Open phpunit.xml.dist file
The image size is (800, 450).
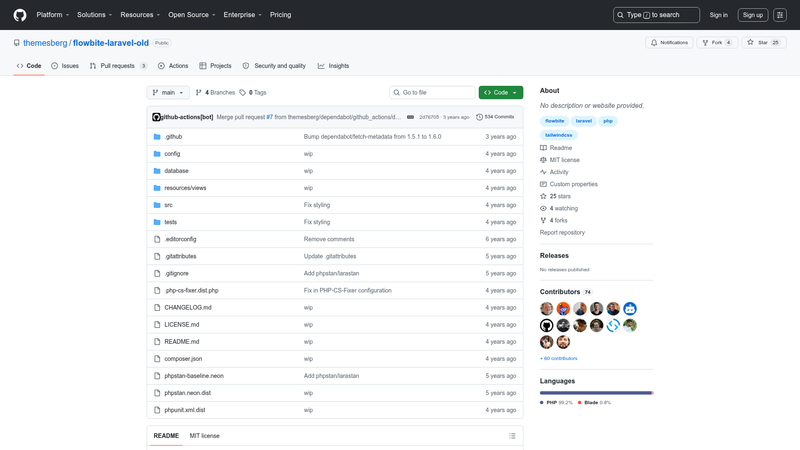coord(185,410)
